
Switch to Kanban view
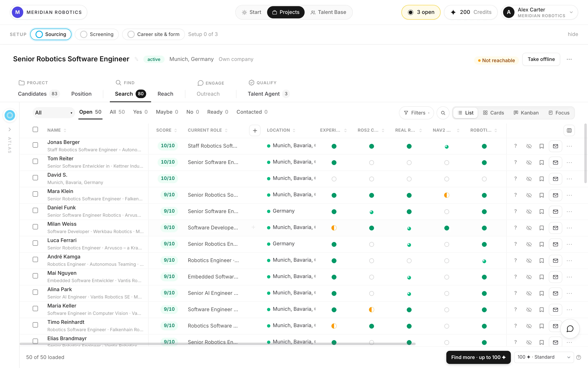pyautogui.click(x=526, y=113)
